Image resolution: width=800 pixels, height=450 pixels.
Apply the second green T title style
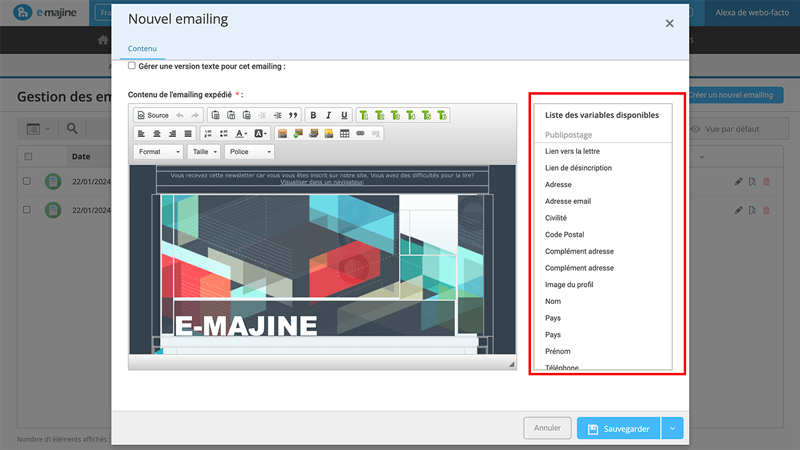(x=380, y=115)
